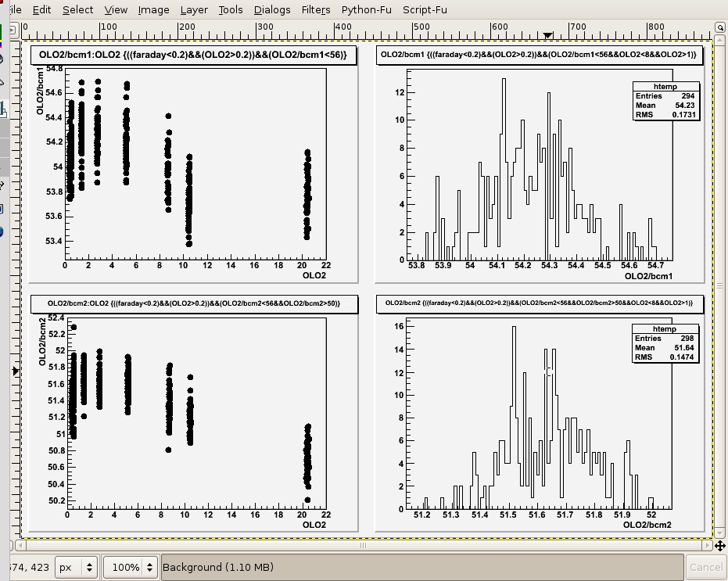Click Mean 51.64 in the bottom htemp box

(664, 347)
